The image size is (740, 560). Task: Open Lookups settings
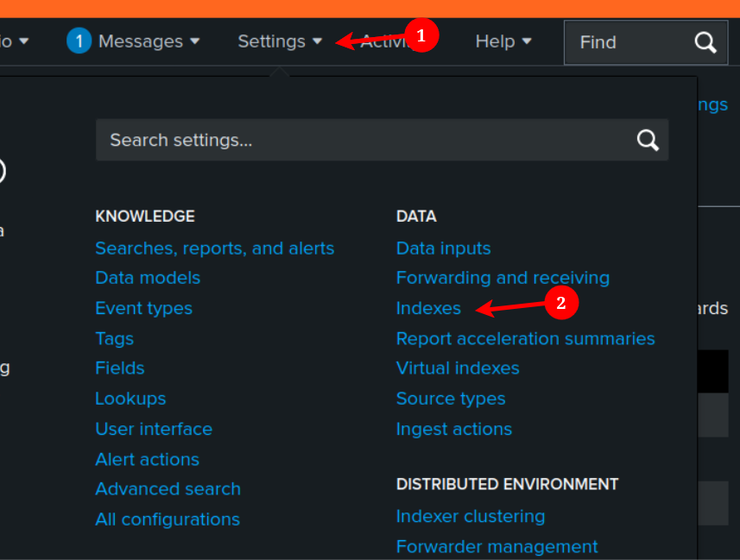click(130, 399)
